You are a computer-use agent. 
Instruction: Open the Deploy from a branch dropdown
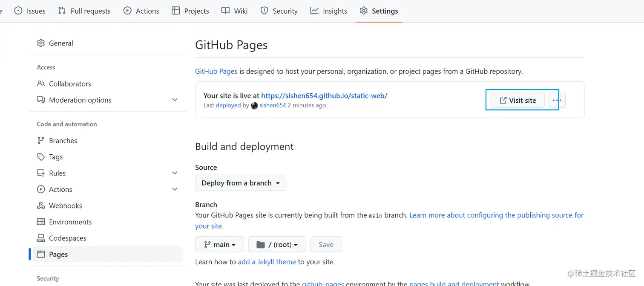(x=241, y=183)
